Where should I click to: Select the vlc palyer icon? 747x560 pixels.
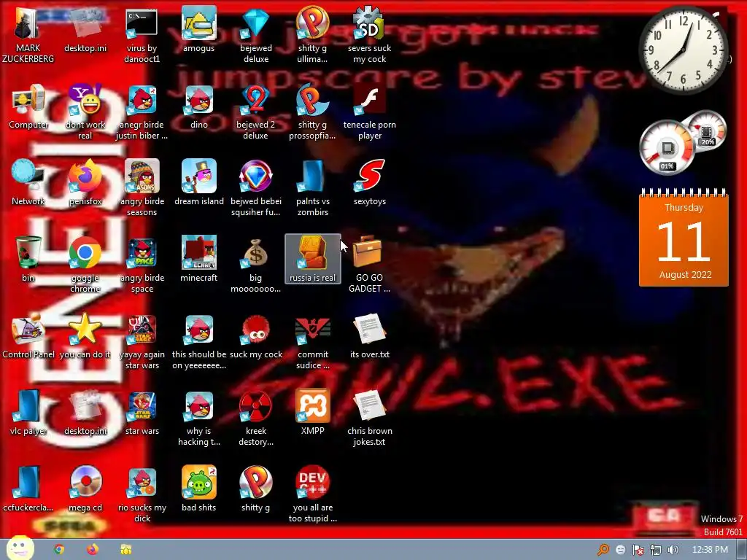[28, 413]
